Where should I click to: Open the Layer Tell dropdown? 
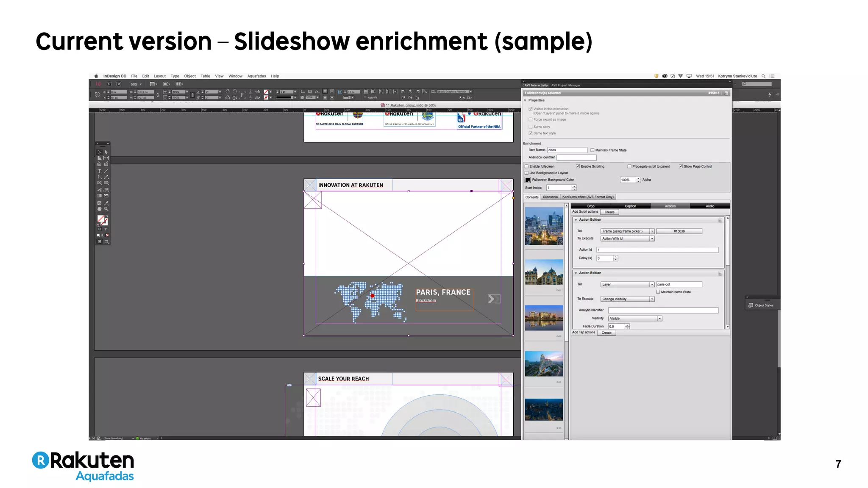pos(627,285)
